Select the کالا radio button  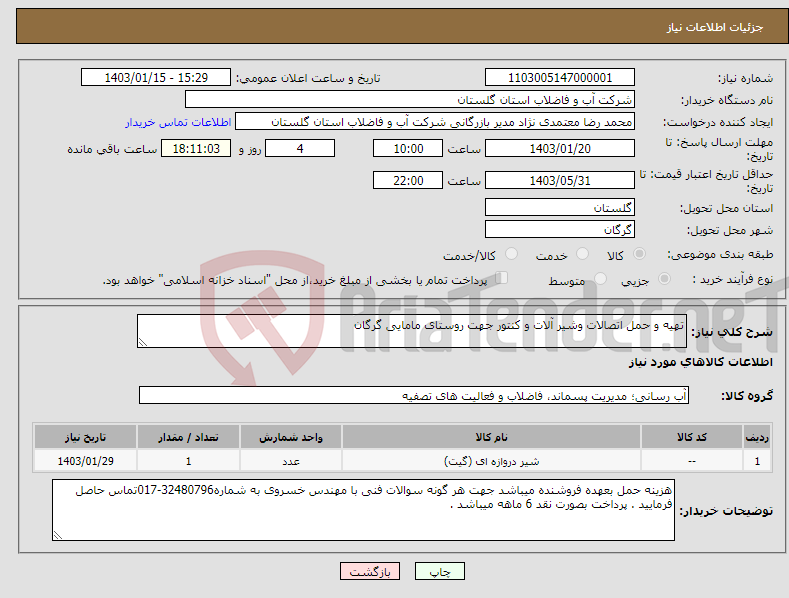639,254
